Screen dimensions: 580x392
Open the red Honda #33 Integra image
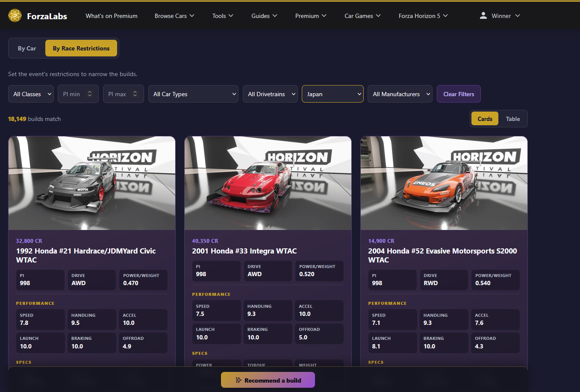point(268,183)
